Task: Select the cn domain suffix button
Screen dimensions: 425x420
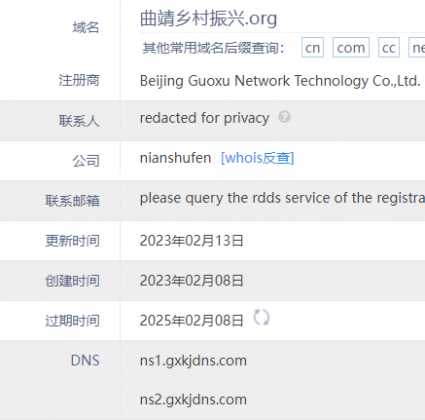Action: coord(312,48)
